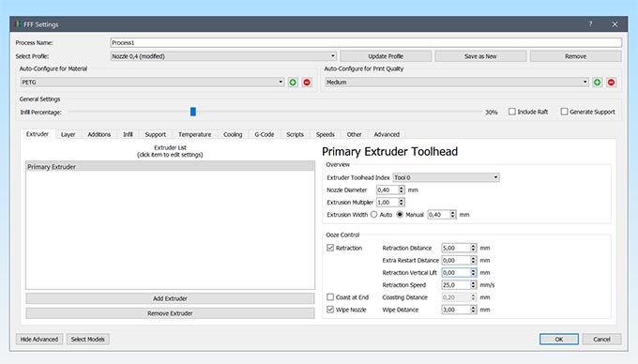This screenshot has width=638, height=364.
Task: Switch to the Temperature tab
Action: (x=194, y=134)
